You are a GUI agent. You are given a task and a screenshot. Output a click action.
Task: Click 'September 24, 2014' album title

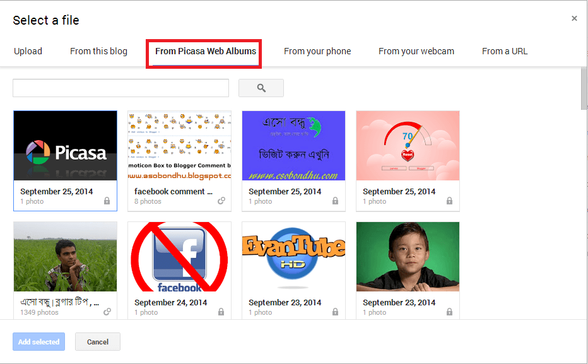pos(170,302)
